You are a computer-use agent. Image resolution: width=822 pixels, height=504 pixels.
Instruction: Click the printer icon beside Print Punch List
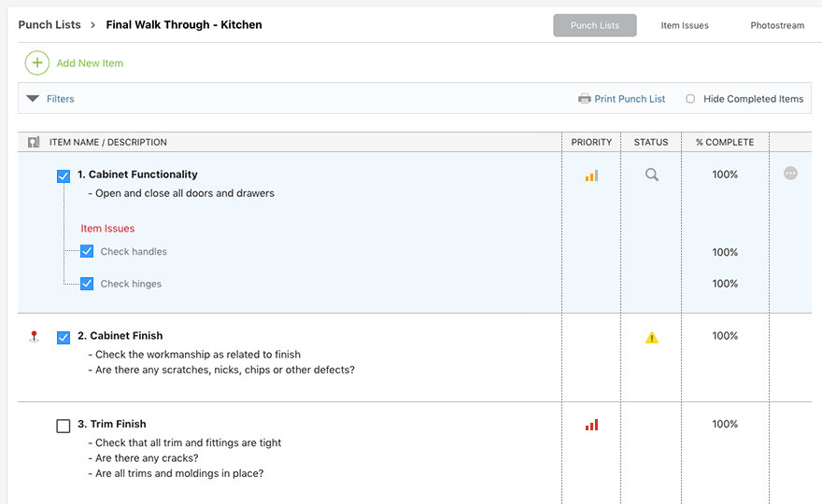[585, 99]
